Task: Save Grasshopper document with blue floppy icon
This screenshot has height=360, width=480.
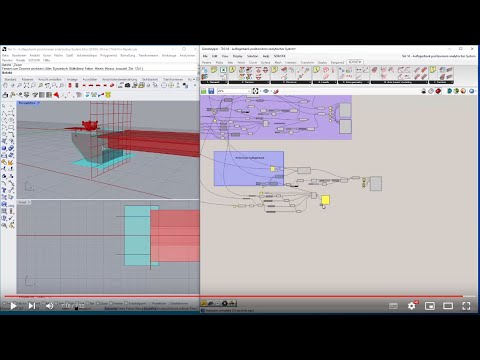Action: (x=211, y=91)
